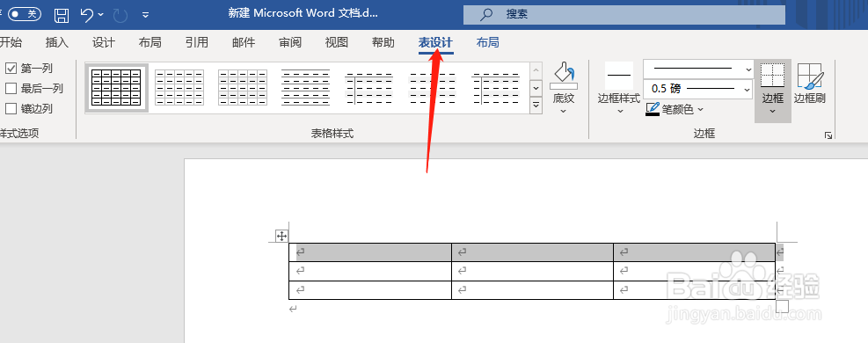Click the 搜索 search box
This screenshot has width=868, height=343.
(x=624, y=15)
